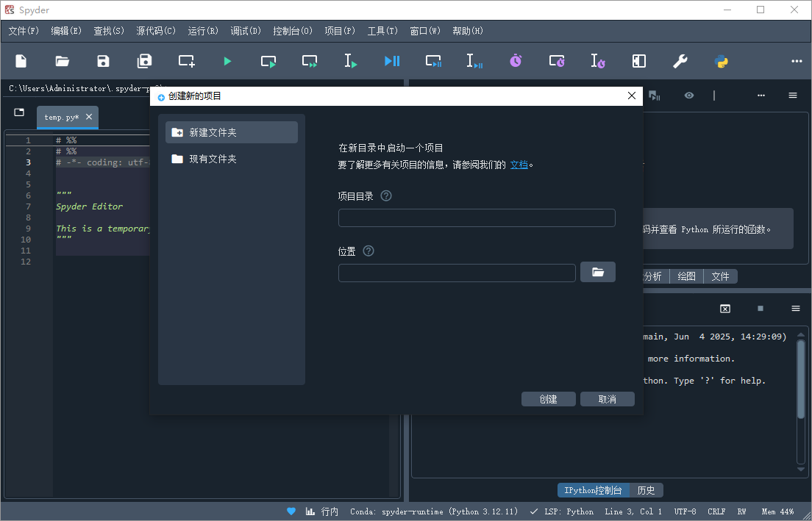The height and width of the screenshot is (521, 812).
Task: Click the 取消 button
Action: coord(608,399)
